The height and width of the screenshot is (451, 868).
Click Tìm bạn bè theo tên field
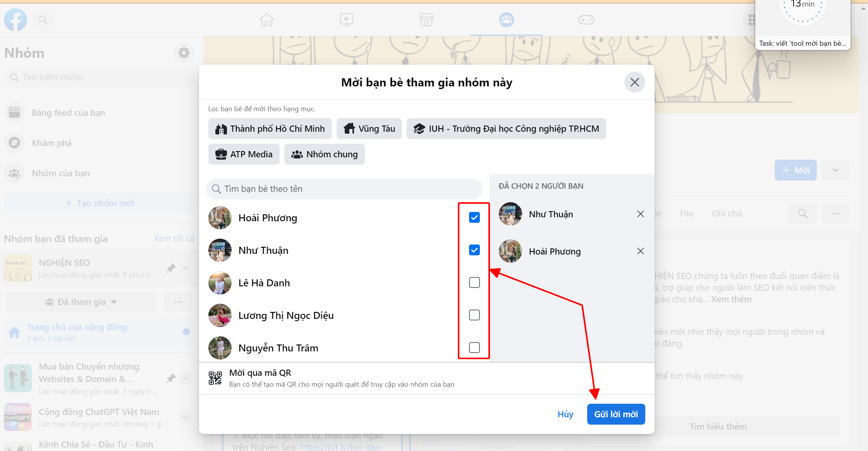344,189
